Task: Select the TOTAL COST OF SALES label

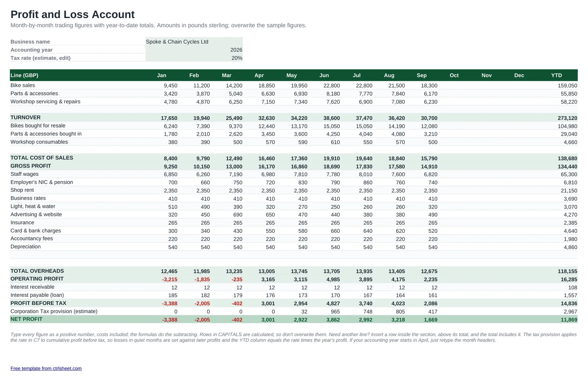Action: click(x=42, y=157)
